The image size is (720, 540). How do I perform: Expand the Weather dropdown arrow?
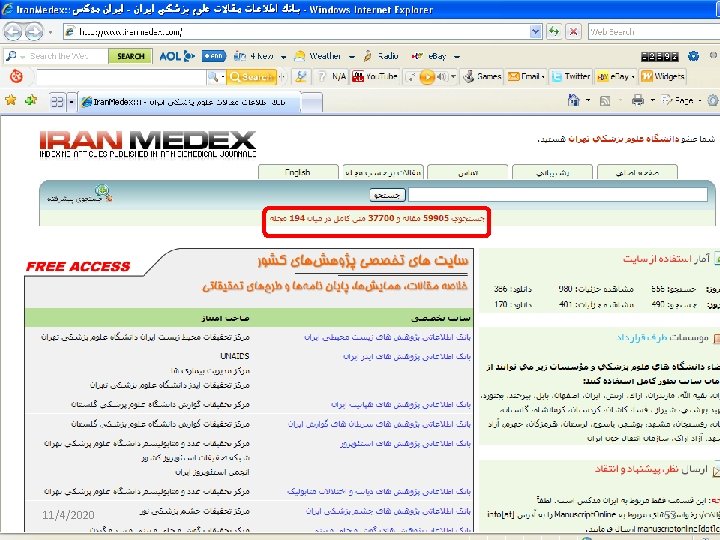352,56
